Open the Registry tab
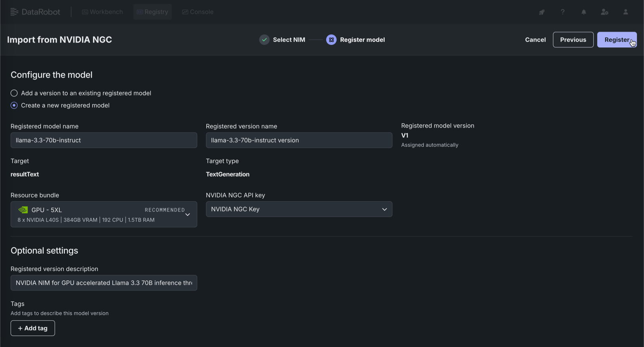Viewport: 644px width, 347px height. (x=153, y=12)
